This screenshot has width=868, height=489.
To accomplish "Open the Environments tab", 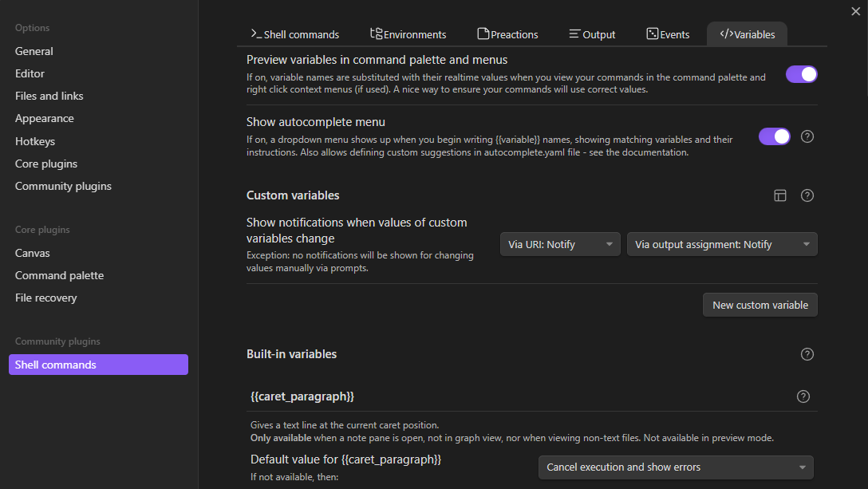I will point(408,34).
